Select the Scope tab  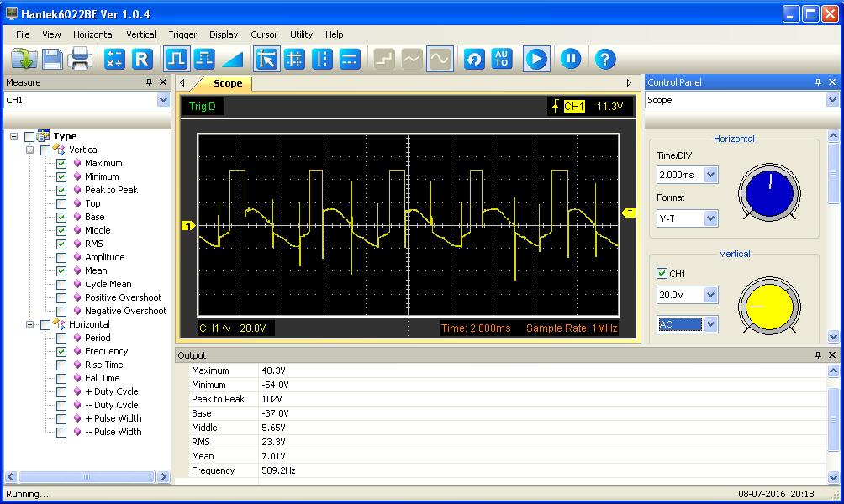(227, 83)
